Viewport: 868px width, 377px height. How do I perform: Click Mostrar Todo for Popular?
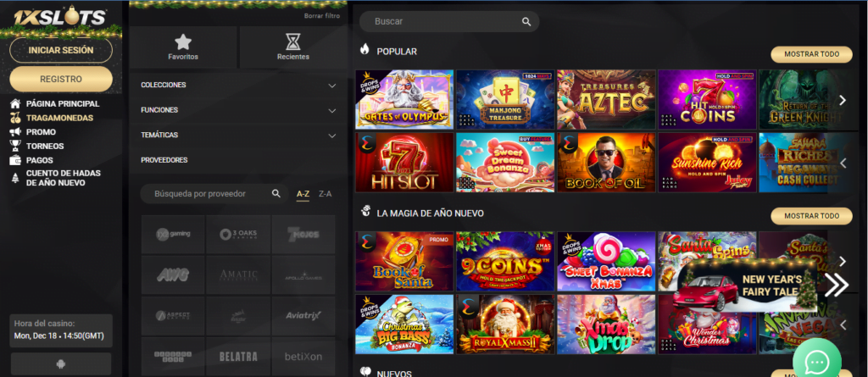pyautogui.click(x=811, y=54)
